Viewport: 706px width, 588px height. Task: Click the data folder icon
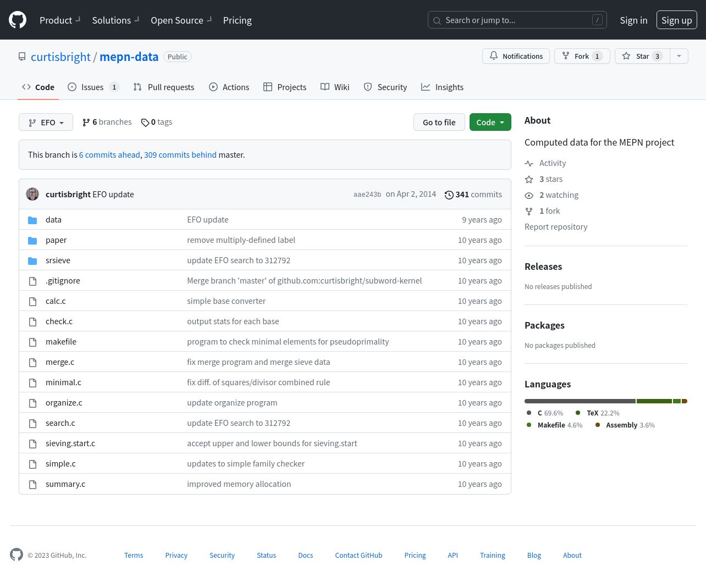click(32, 220)
